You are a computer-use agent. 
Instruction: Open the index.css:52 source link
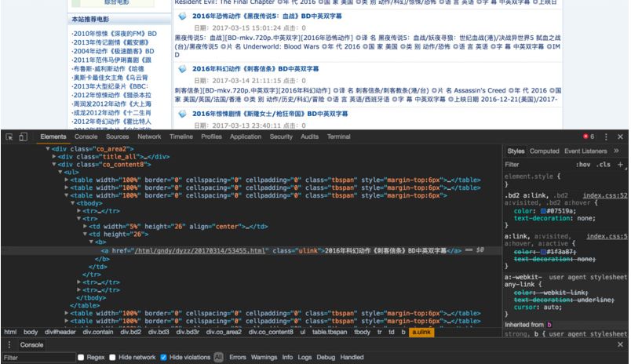click(605, 195)
